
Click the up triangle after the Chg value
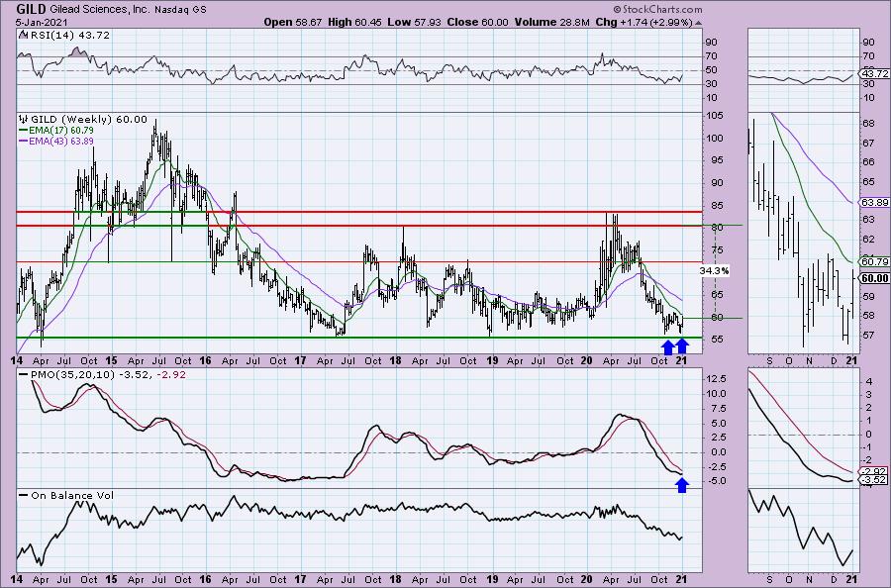tap(698, 24)
